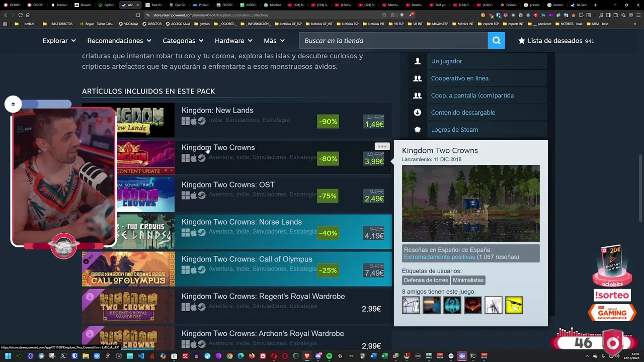The width and height of the screenshot is (644, 362).
Task: Click the Coop. a pantalla partida icon
Action: (x=417, y=95)
